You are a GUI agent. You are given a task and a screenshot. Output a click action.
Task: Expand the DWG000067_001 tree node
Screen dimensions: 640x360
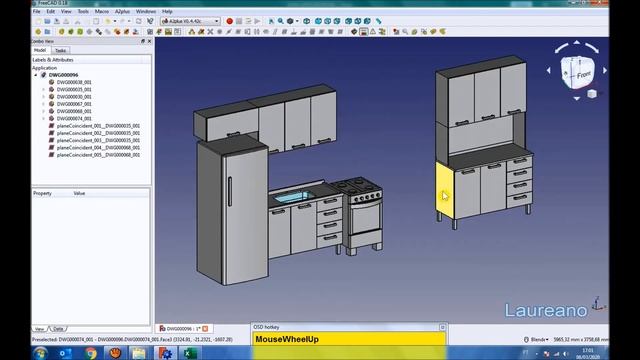click(x=43, y=104)
